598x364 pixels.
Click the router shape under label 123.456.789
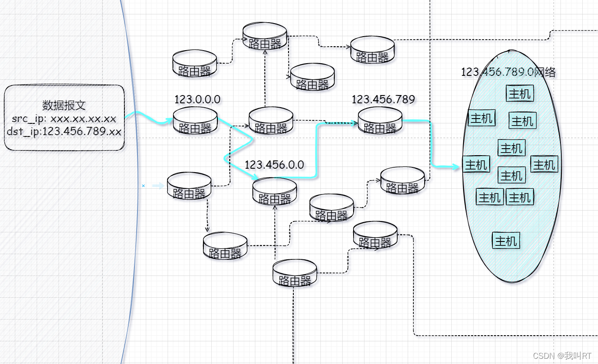[380, 120]
